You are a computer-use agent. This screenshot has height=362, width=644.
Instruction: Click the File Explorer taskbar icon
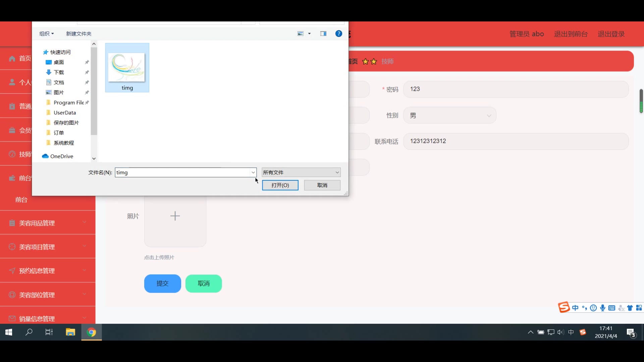(70, 332)
